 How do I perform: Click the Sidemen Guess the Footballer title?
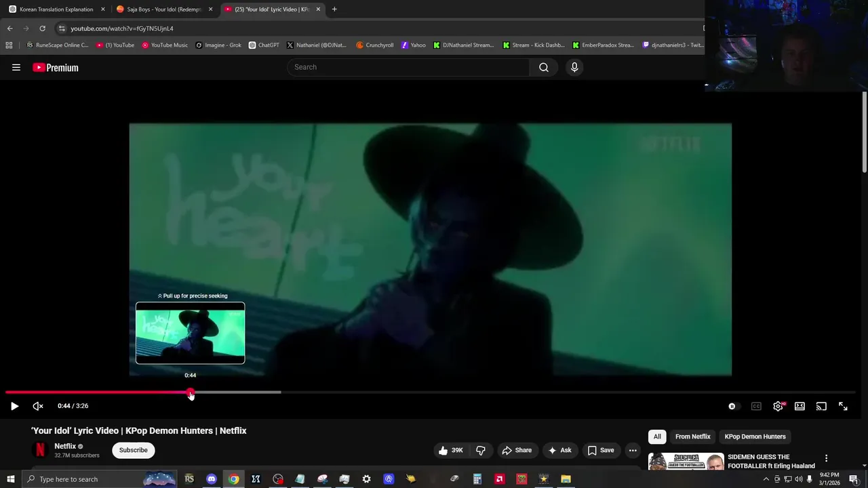pos(771,462)
